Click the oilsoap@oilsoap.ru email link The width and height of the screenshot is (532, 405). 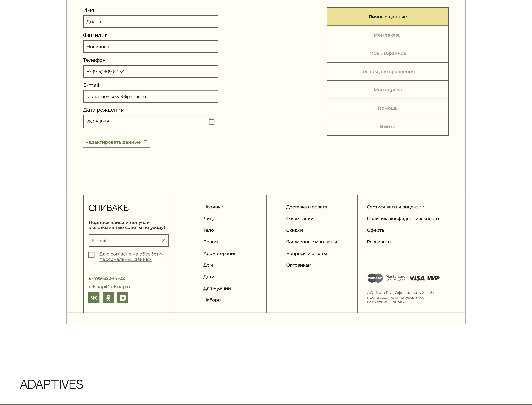tap(110, 287)
